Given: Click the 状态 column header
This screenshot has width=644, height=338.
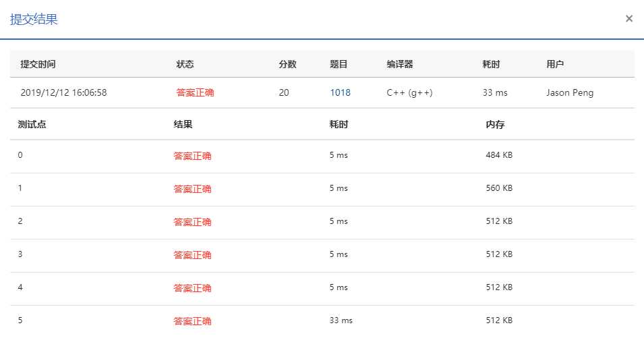Looking at the screenshot, I should pyautogui.click(x=185, y=64).
